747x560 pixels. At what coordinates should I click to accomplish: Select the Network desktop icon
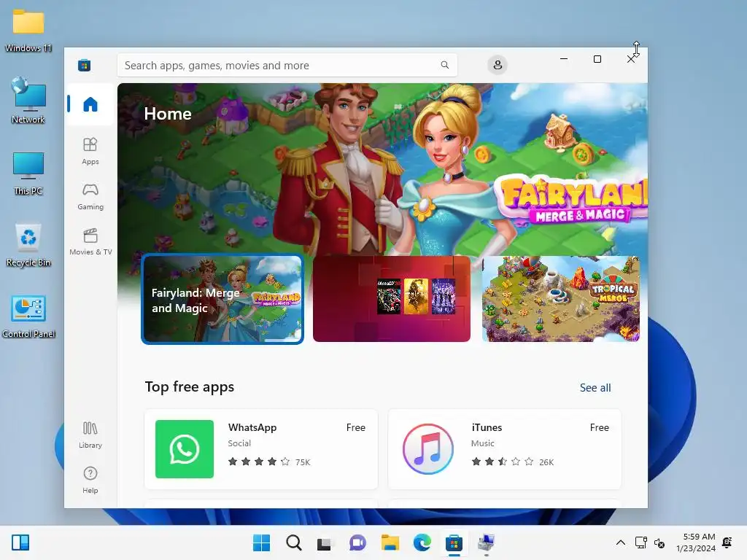tap(28, 101)
